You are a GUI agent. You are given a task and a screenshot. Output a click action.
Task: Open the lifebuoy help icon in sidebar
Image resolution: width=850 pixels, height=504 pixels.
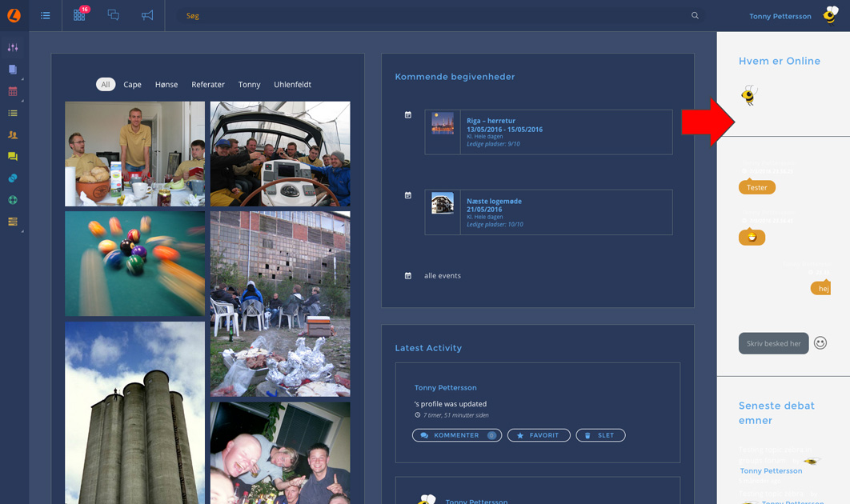click(13, 200)
